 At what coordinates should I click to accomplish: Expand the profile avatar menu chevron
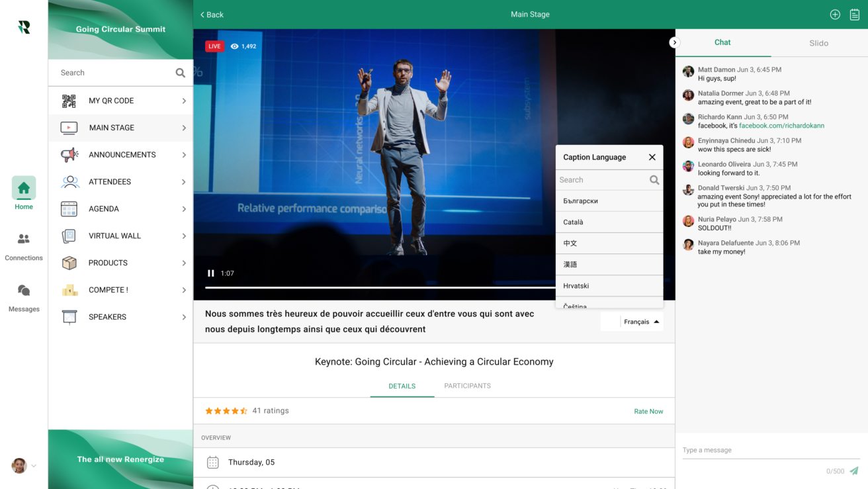34,466
